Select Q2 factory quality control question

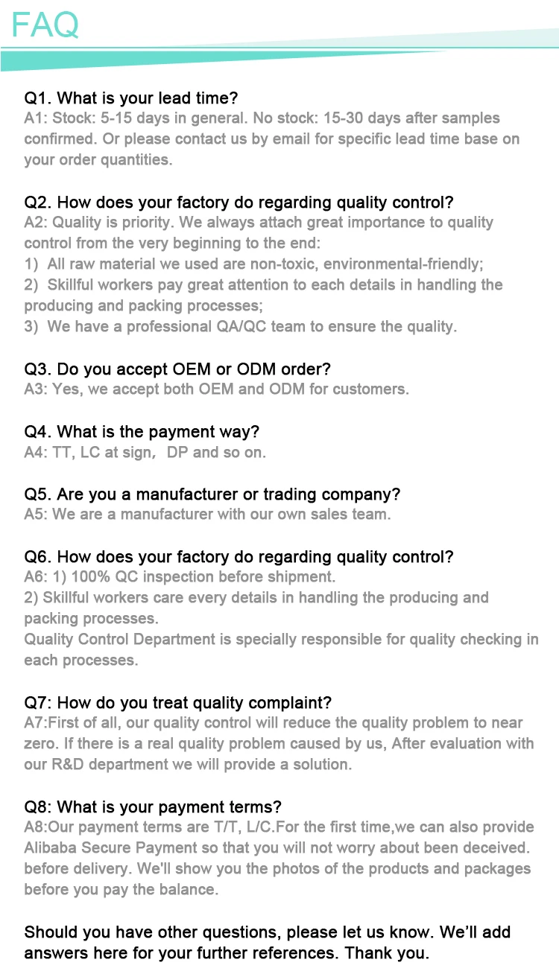[239, 203]
